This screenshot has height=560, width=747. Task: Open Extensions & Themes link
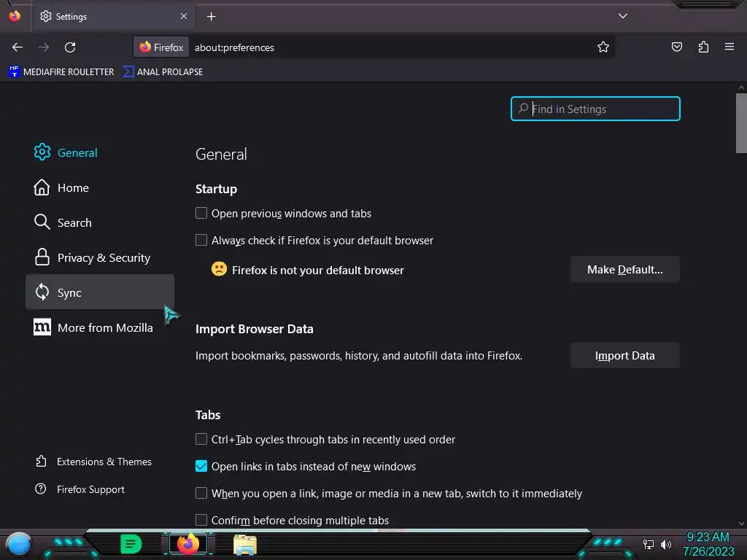click(x=93, y=462)
